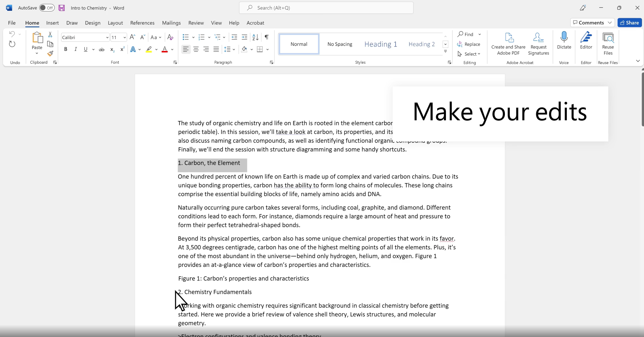Click the Dictate microphone icon

click(x=564, y=37)
